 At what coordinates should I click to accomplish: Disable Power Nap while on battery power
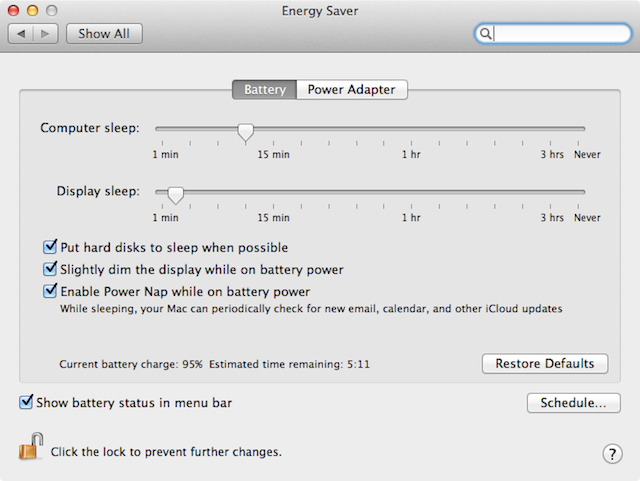coord(50,291)
